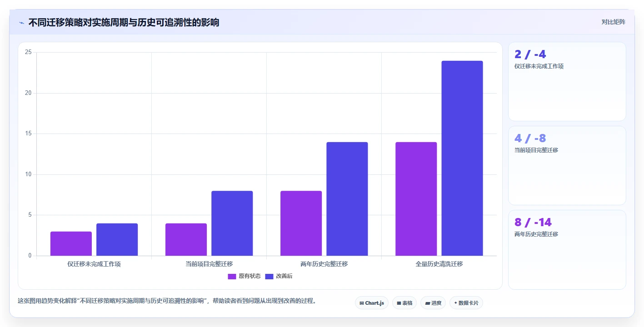Click purple bar for 两年历史完整迁移
Viewport: 644px width, 327px height.
click(301, 223)
